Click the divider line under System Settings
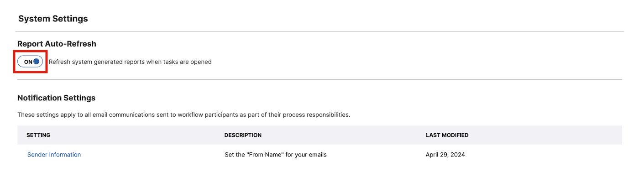 tap(319, 31)
